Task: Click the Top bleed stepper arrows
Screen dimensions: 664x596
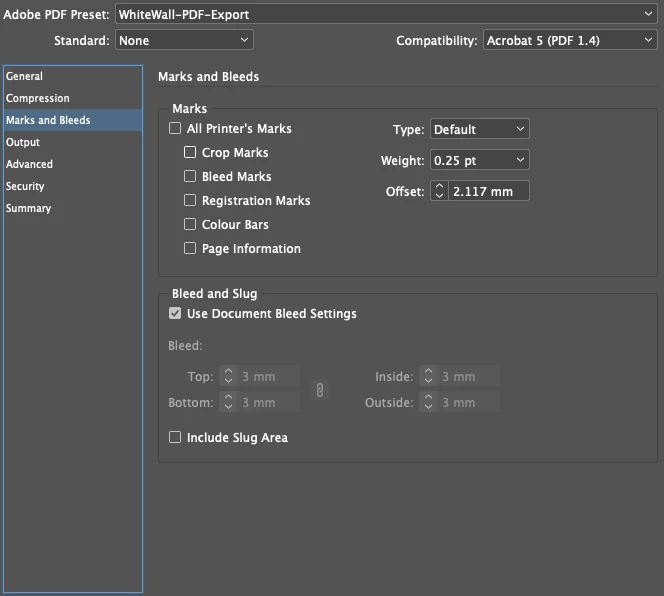Action: 228,376
